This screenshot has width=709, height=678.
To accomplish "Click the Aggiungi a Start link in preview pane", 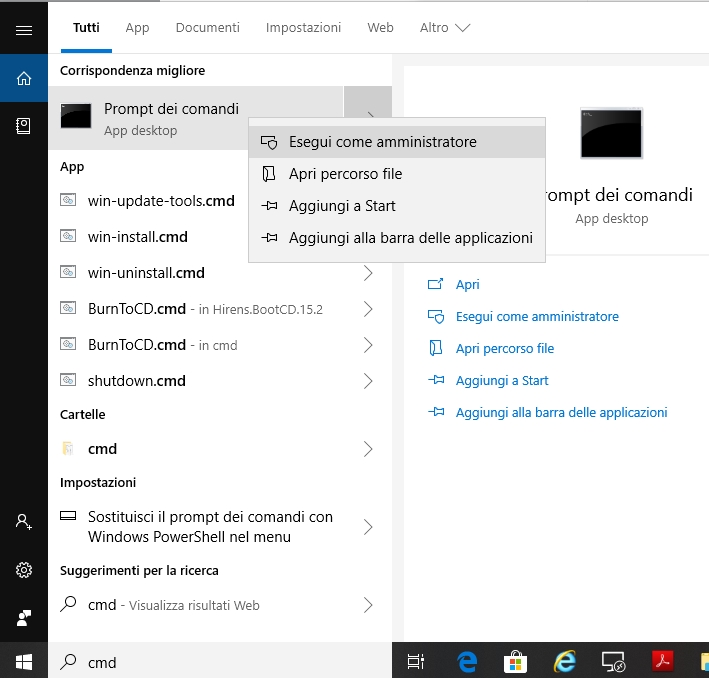I will tap(502, 380).
